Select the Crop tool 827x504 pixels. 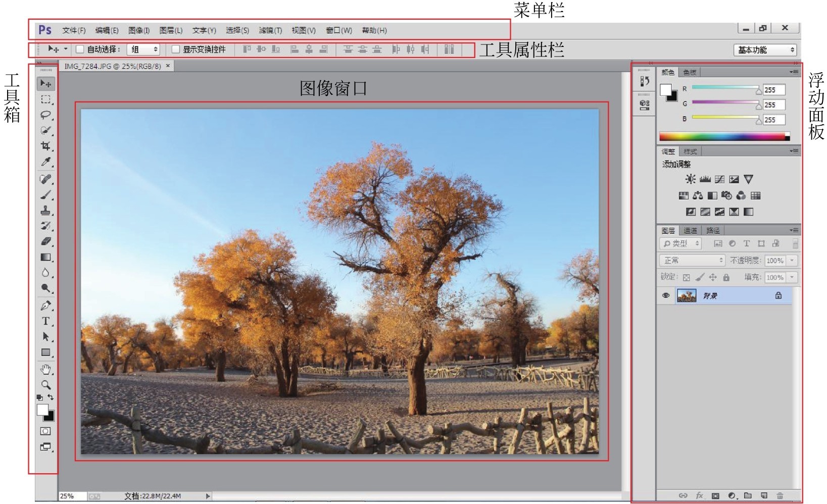click(46, 146)
